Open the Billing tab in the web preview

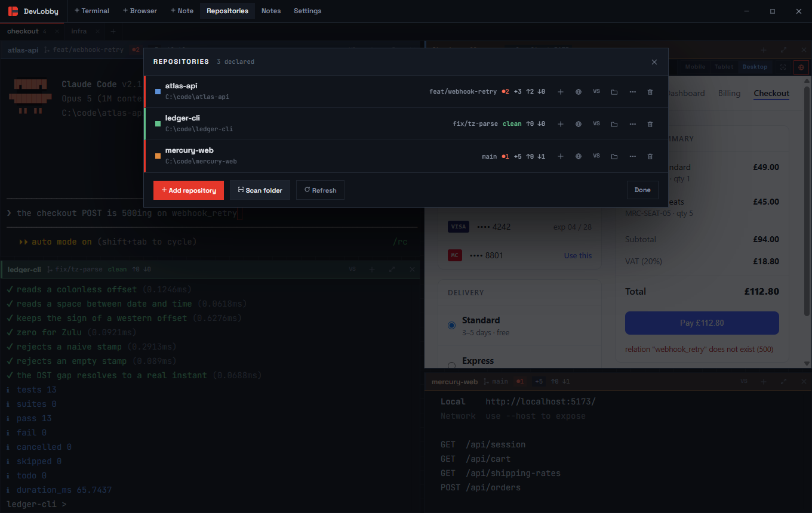coord(729,93)
